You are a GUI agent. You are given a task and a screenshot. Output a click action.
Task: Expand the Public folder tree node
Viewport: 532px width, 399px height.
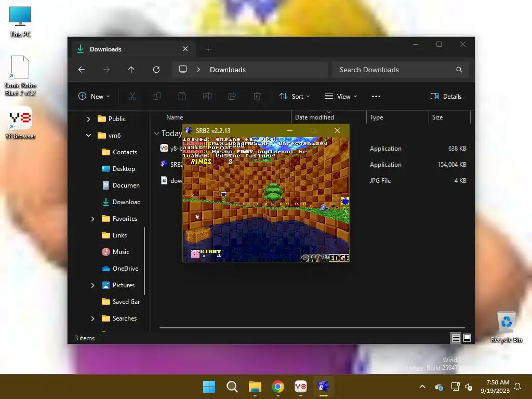click(88, 119)
